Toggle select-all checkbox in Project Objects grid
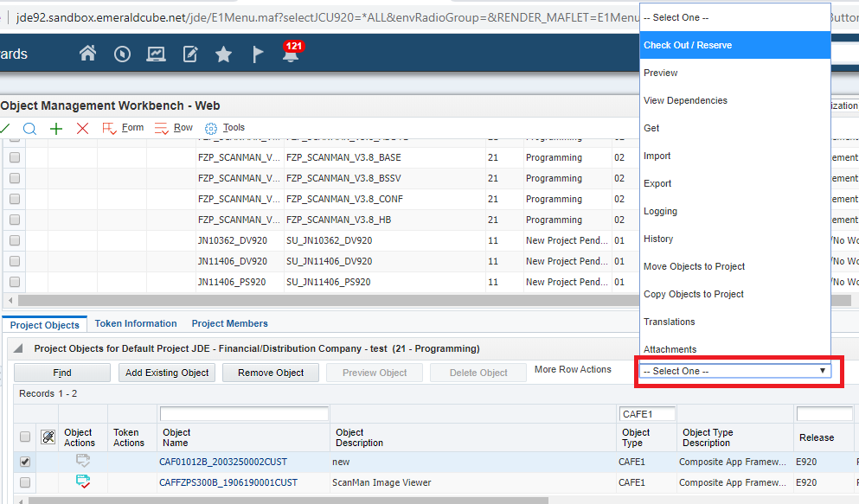 [25, 437]
